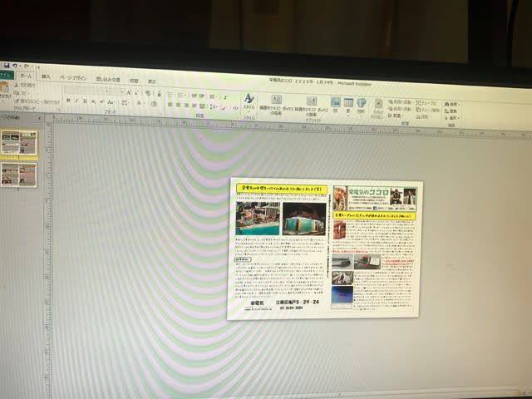This screenshot has height=399, width=532.
Task: Copy selection with コピー
Action: tap(22, 92)
